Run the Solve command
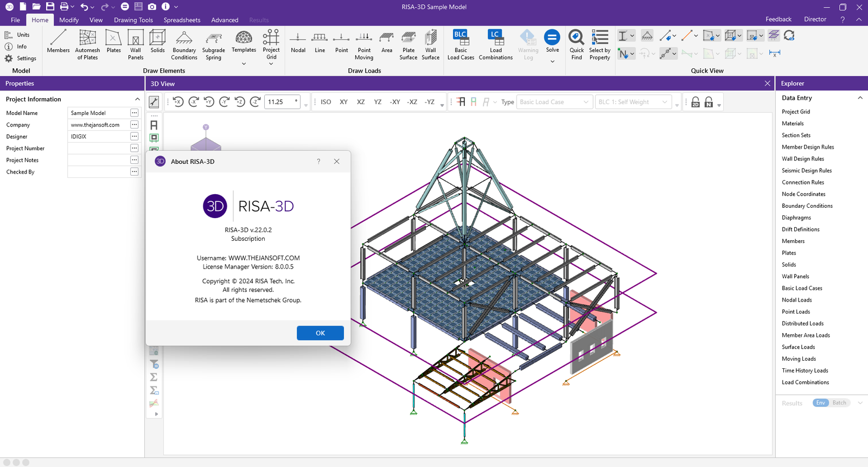Viewport: 868px width, 467px height. pyautogui.click(x=552, y=41)
